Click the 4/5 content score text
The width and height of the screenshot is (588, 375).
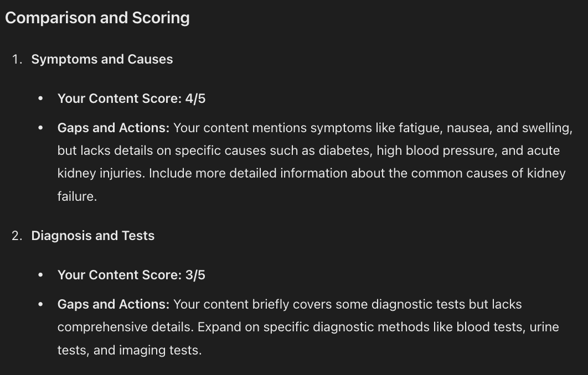pyautogui.click(x=195, y=98)
